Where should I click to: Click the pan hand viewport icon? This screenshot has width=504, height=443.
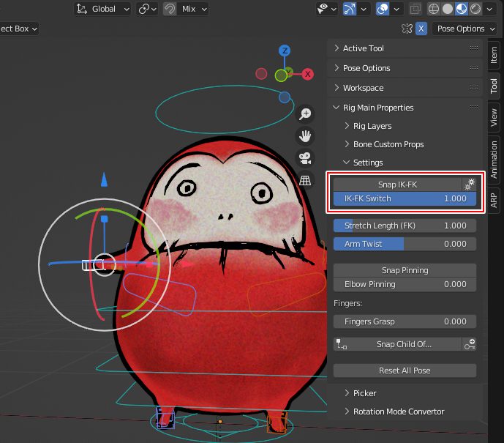(x=306, y=136)
